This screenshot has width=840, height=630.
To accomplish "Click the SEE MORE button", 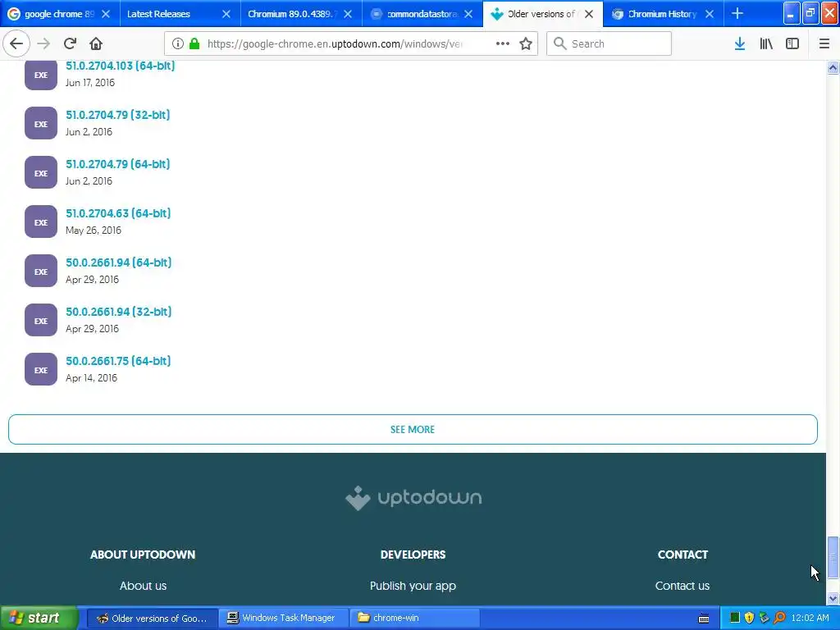I will (x=413, y=429).
